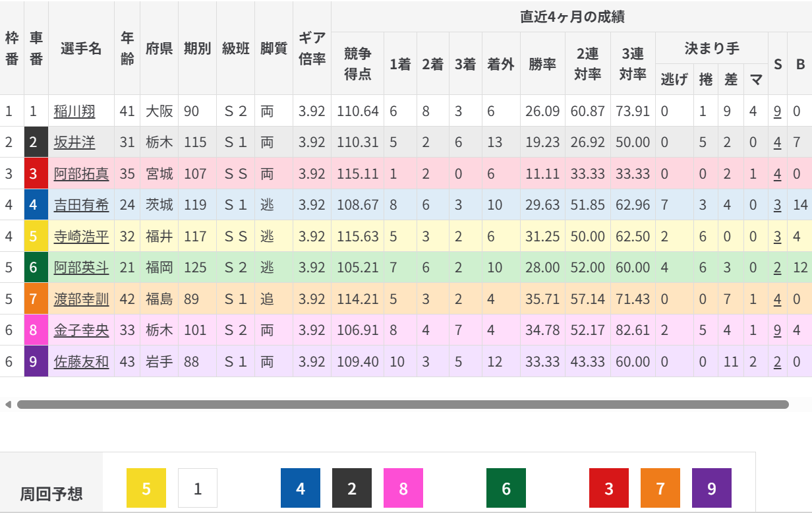
Task: Click the left scroll arrow below table
Action: 8,404
